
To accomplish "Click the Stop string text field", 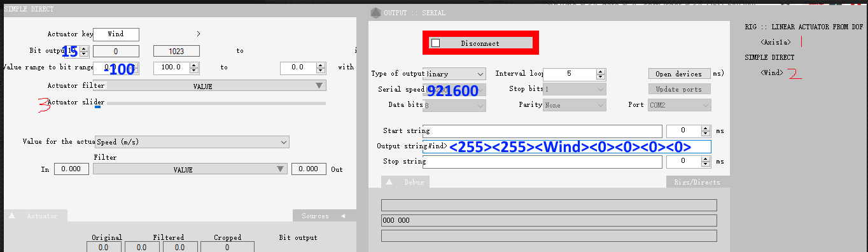I will 542,162.
